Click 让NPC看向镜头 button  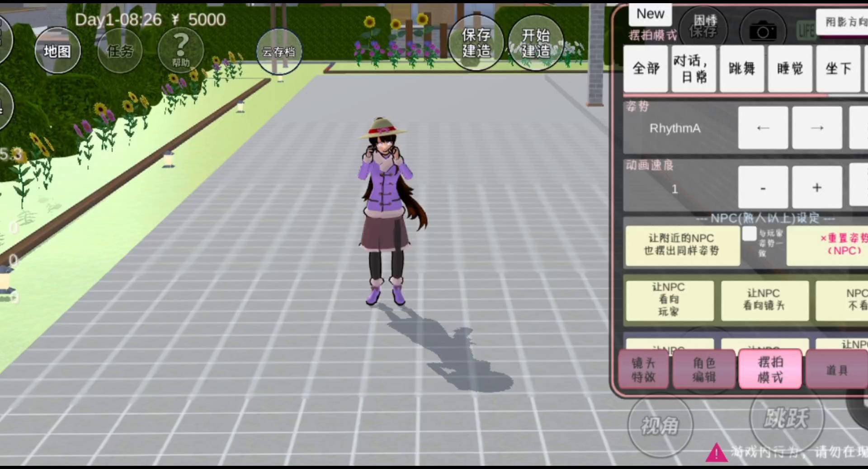pyautogui.click(x=764, y=300)
